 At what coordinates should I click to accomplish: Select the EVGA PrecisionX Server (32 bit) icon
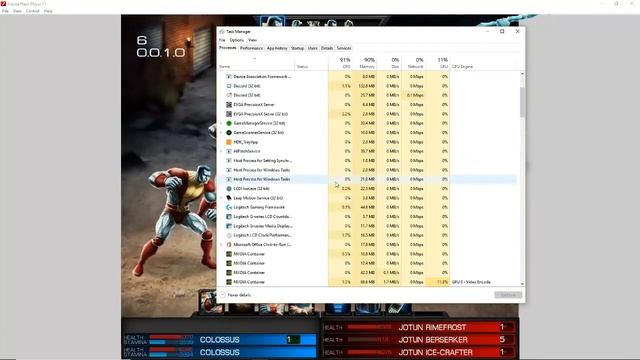[x=229, y=114]
